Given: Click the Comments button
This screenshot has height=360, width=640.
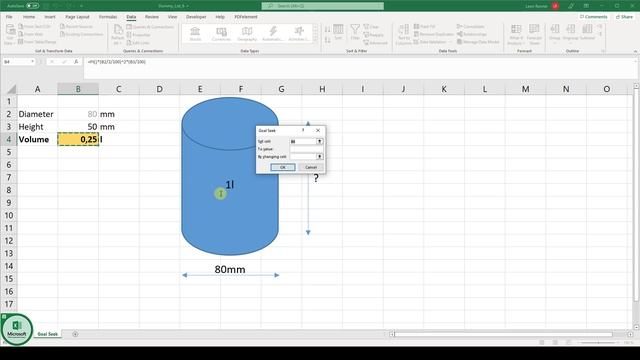Looking at the screenshot, I should [x=594, y=17].
